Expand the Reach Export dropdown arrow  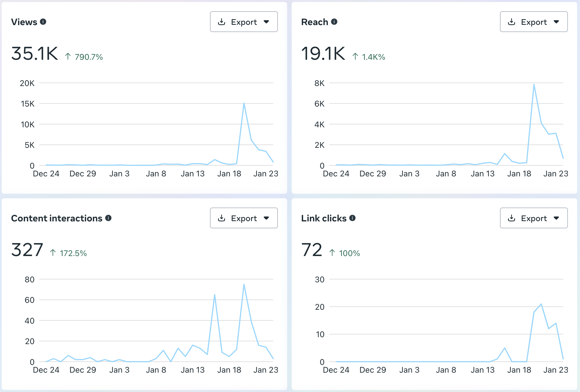(556, 22)
